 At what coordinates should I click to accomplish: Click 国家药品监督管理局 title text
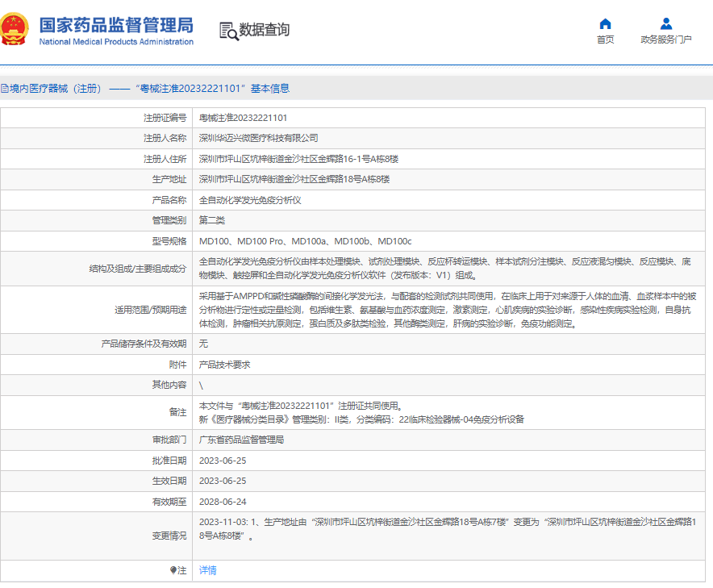[116, 25]
